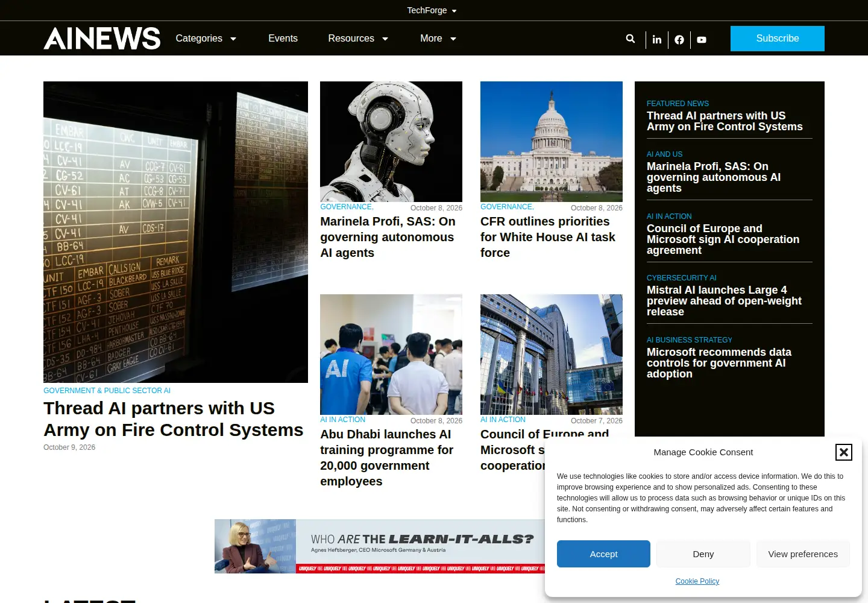Select the AI Business Strategy sidebar category

690,340
